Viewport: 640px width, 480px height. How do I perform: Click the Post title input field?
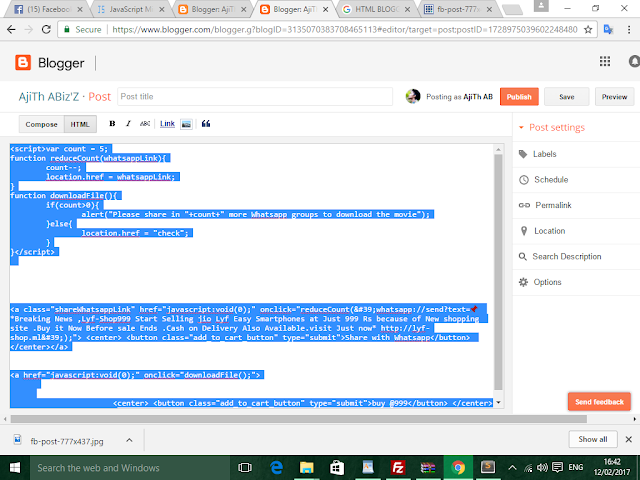[x=255, y=97]
